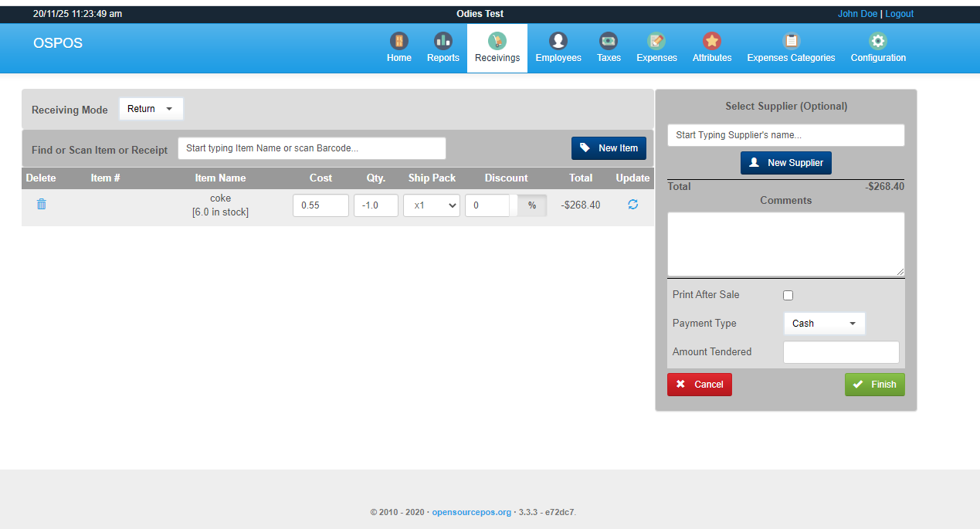Click the John Doe user link

pyautogui.click(x=857, y=14)
